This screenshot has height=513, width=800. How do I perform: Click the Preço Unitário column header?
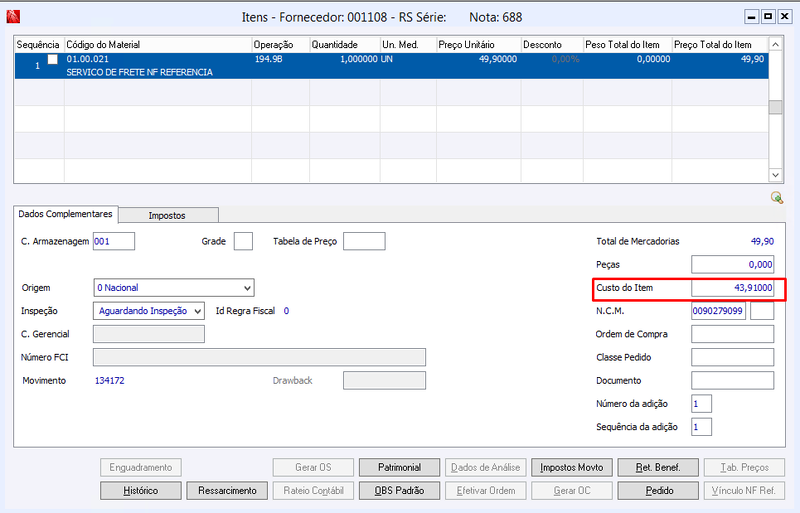[x=479, y=44]
